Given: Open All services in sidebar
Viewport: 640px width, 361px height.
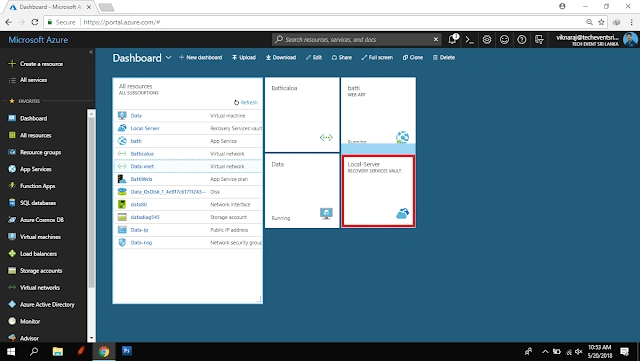Looking at the screenshot, I should [x=28, y=80].
